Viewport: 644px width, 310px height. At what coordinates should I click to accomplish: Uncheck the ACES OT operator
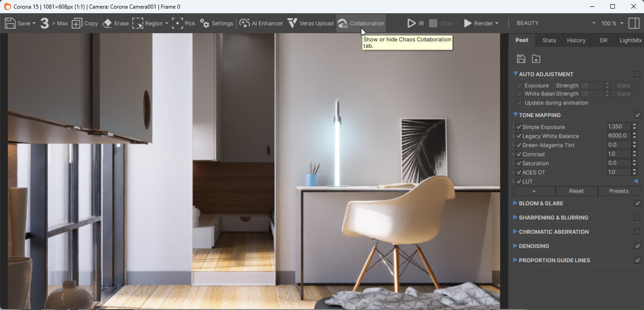[519, 172]
